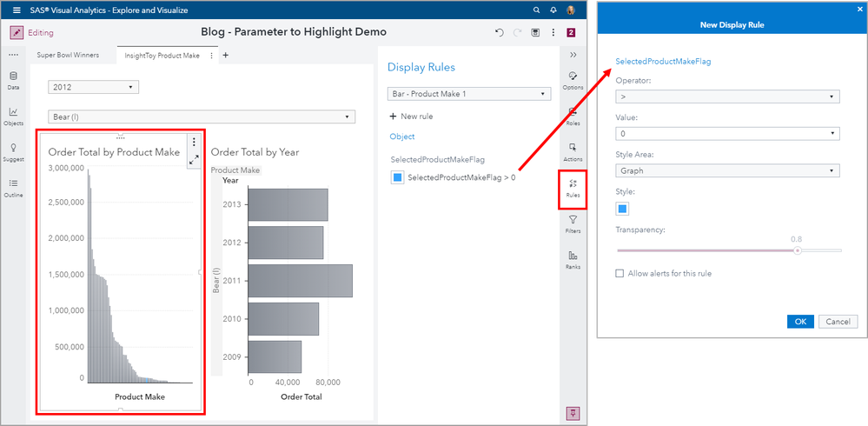Viewport: 868px width, 426px height.
Task: Switch to Super Bowl Winners tab
Action: (x=68, y=56)
